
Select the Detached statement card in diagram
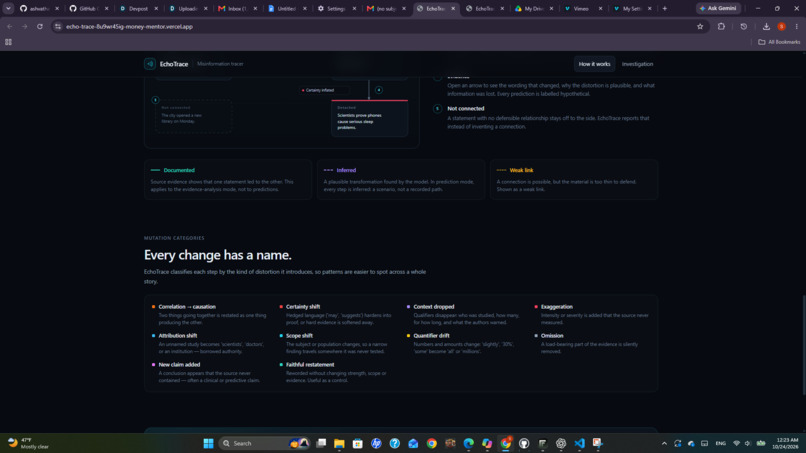point(370,118)
